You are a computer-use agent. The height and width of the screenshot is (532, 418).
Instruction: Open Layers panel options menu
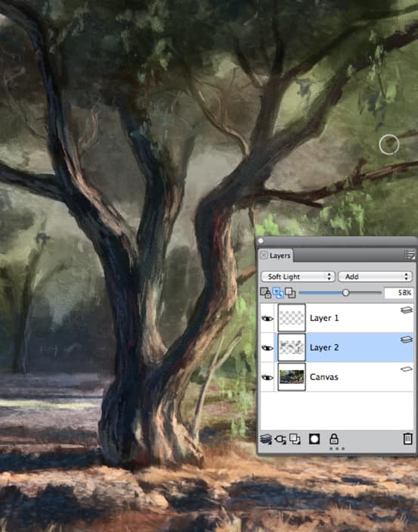[410, 254]
